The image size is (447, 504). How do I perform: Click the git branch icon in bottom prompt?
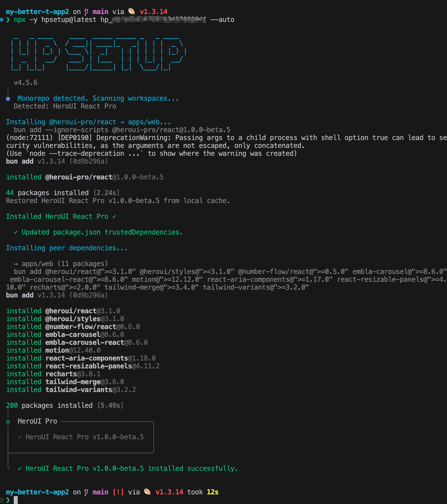[86, 492]
